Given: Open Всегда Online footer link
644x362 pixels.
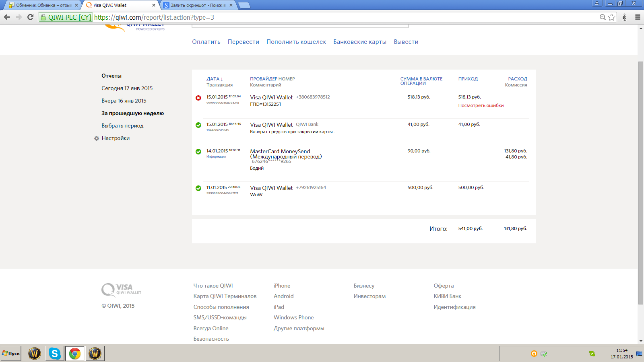Looking at the screenshot, I should (211, 328).
